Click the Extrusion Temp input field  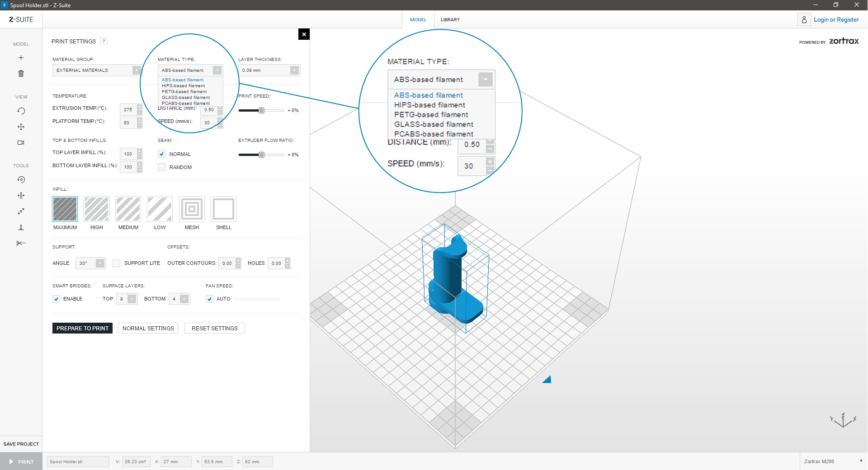(128, 110)
